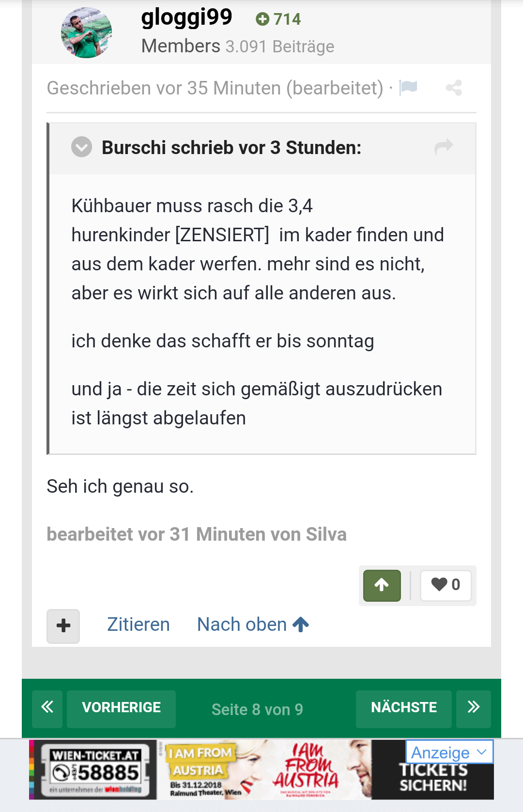Open gloggi99's profile avatar
Viewport: 523px width, 812px height.
coord(86,32)
